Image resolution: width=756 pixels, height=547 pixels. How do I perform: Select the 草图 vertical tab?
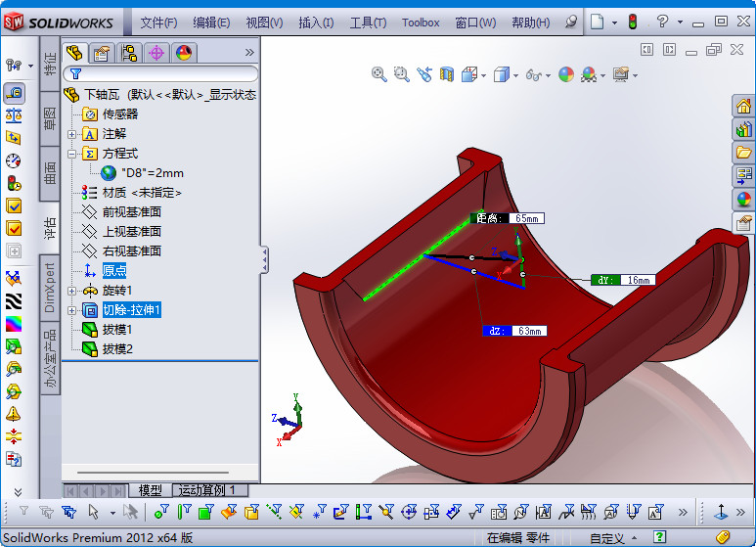50,118
